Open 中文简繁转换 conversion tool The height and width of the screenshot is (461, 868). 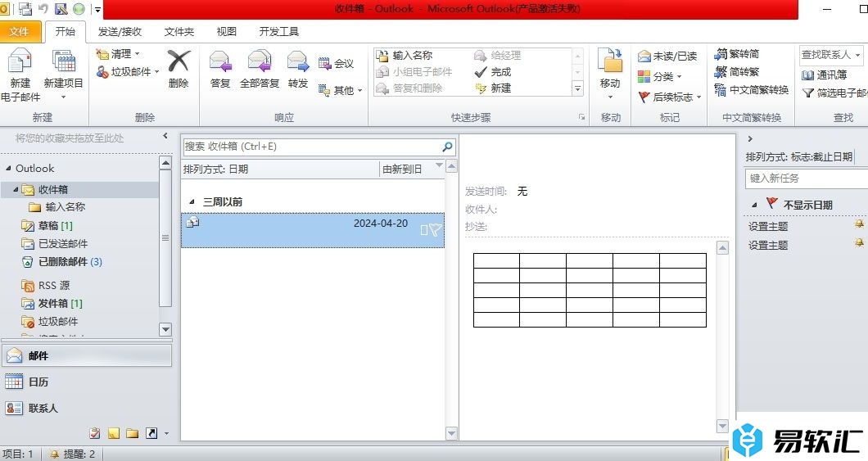[751, 89]
